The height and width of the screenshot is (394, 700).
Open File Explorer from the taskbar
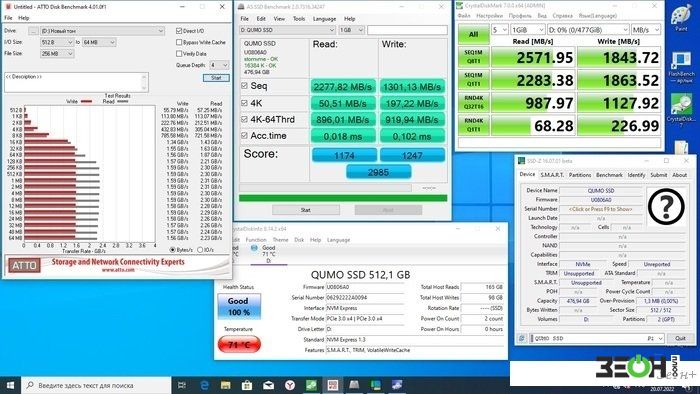pos(225,385)
